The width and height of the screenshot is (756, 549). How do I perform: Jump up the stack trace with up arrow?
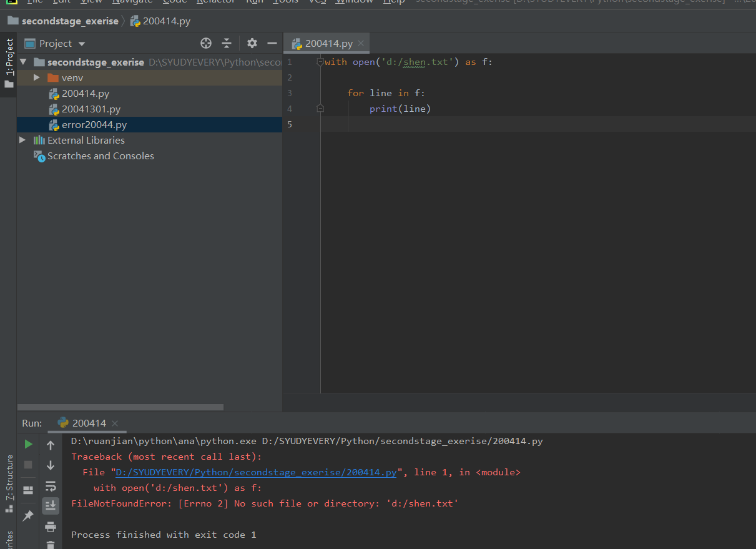pyautogui.click(x=51, y=445)
